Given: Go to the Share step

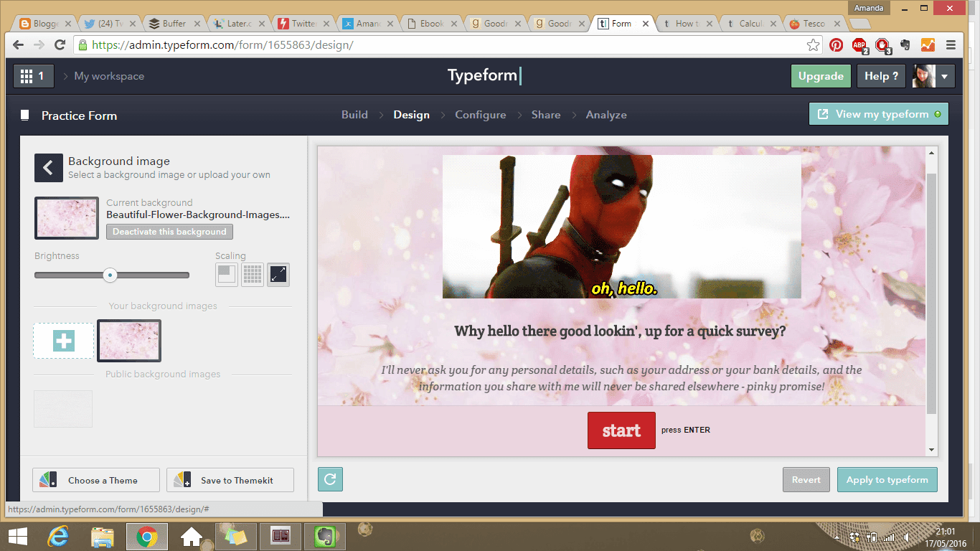Looking at the screenshot, I should click(x=546, y=115).
